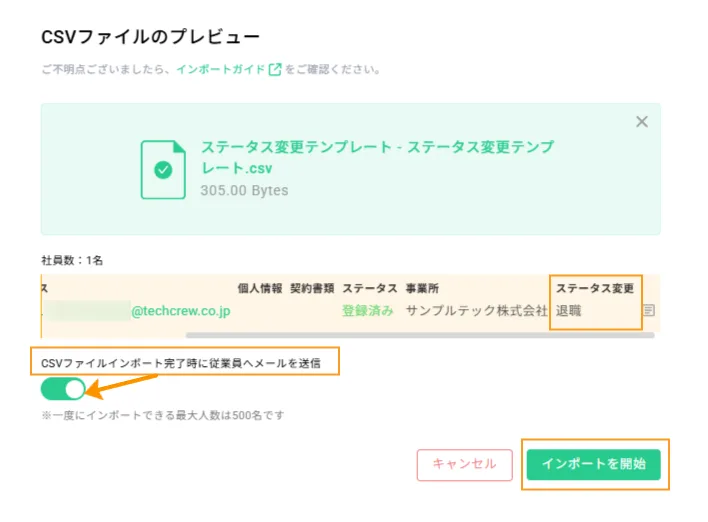The width and height of the screenshot is (708, 522).
Task: Remove the uploaded CSV file with the X
Action: pos(642,121)
